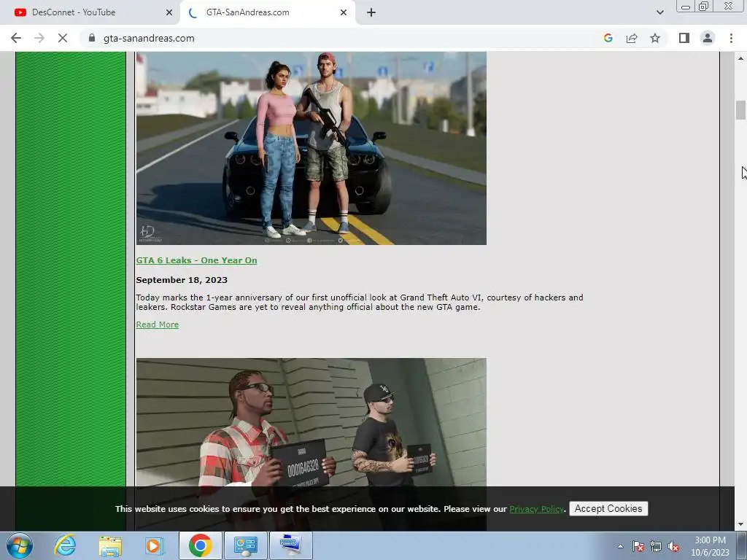
Task: Click the Google icon in address bar
Action: tap(608, 38)
